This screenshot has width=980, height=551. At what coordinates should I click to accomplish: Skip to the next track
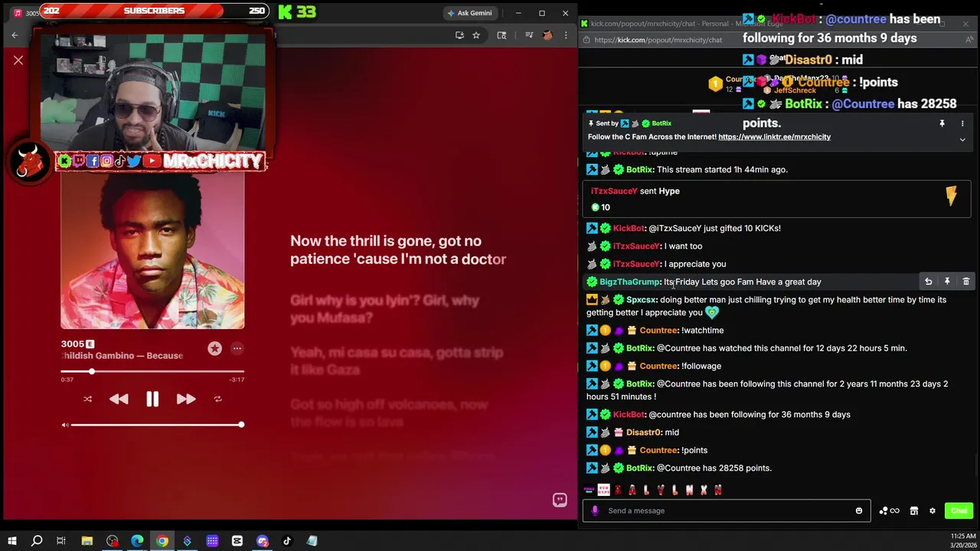coord(186,399)
